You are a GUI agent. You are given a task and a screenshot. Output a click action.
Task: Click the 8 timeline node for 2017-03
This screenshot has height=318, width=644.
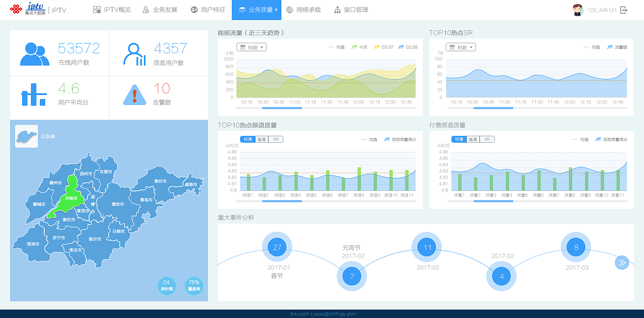tap(576, 247)
